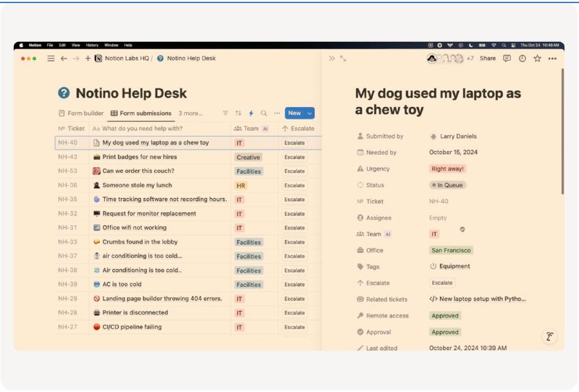Image resolution: width=579 pixels, height=392 pixels.
Task: Click the San Francisco office tag
Action: (x=451, y=250)
